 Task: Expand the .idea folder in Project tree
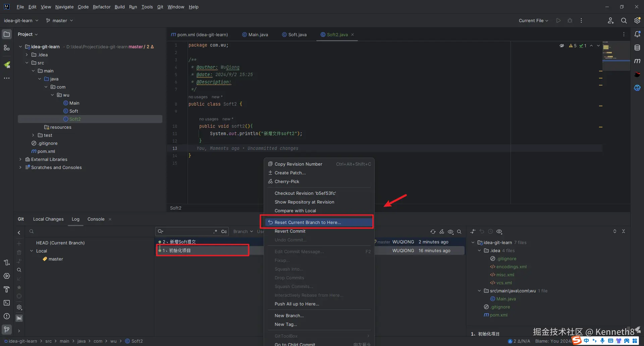point(27,55)
